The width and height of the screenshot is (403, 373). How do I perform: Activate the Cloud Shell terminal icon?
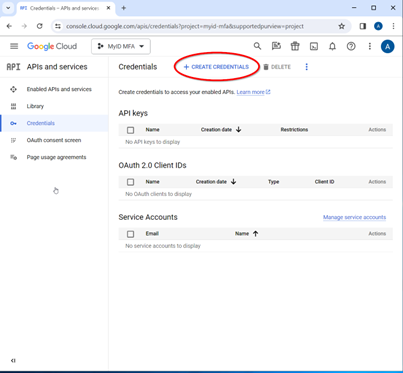314,46
